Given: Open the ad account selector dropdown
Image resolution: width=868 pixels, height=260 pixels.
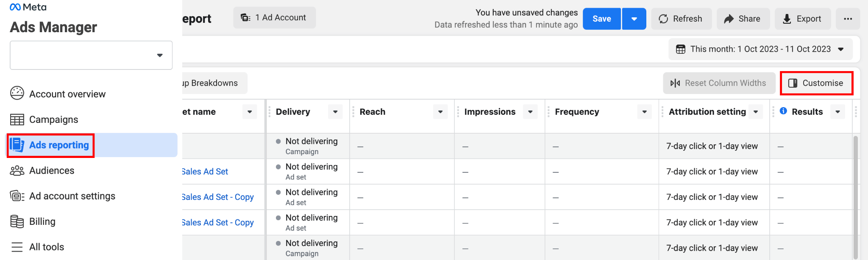Looking at the screenshot, I should point(91,55).
